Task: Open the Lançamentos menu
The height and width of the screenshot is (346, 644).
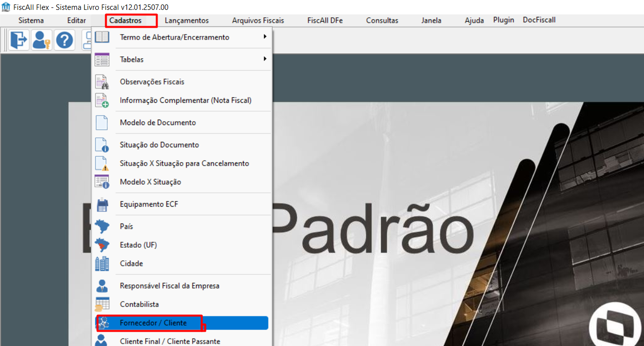Action: click(x=187, y=20)
